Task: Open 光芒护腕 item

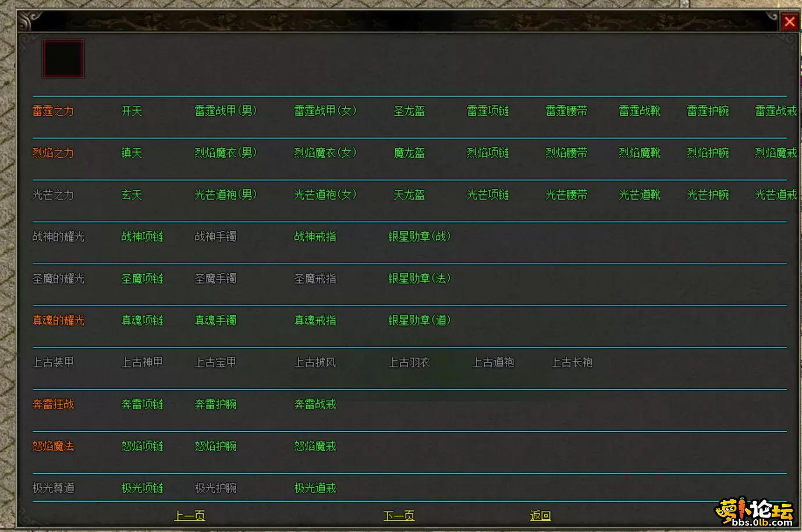Action: [x=708, y=194]
